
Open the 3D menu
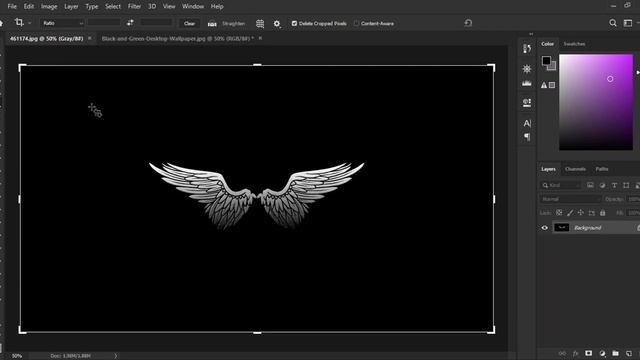tap(152, 7)
